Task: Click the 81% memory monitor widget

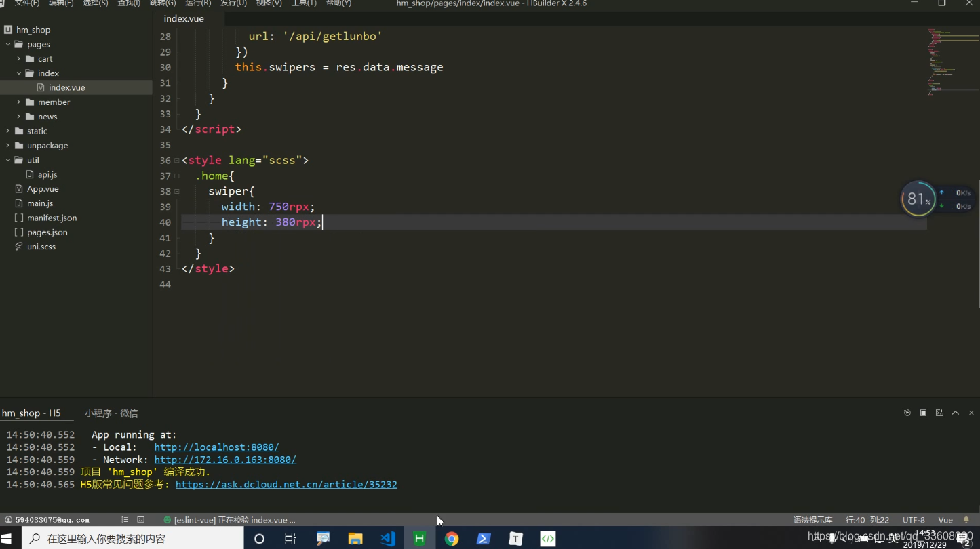Action: tap(918, 199)
